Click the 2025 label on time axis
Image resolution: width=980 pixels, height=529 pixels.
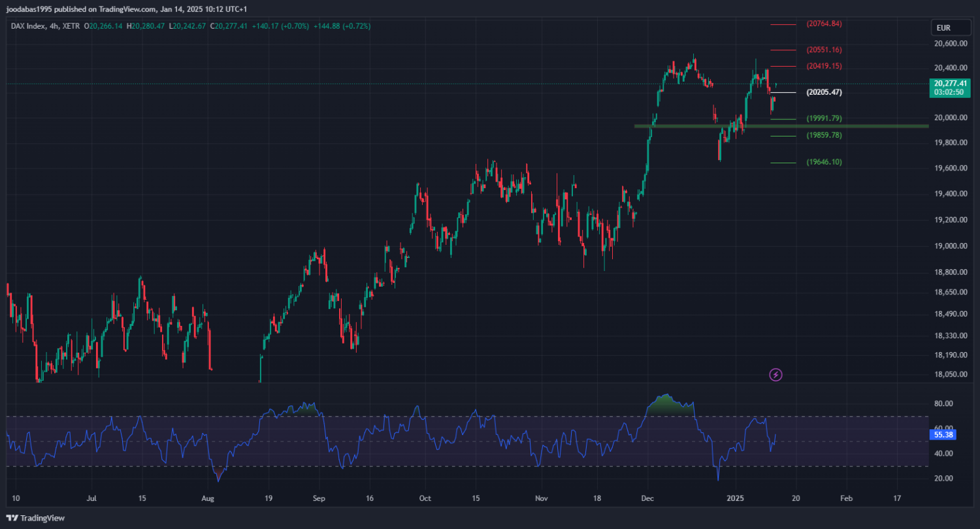point(736,498)
